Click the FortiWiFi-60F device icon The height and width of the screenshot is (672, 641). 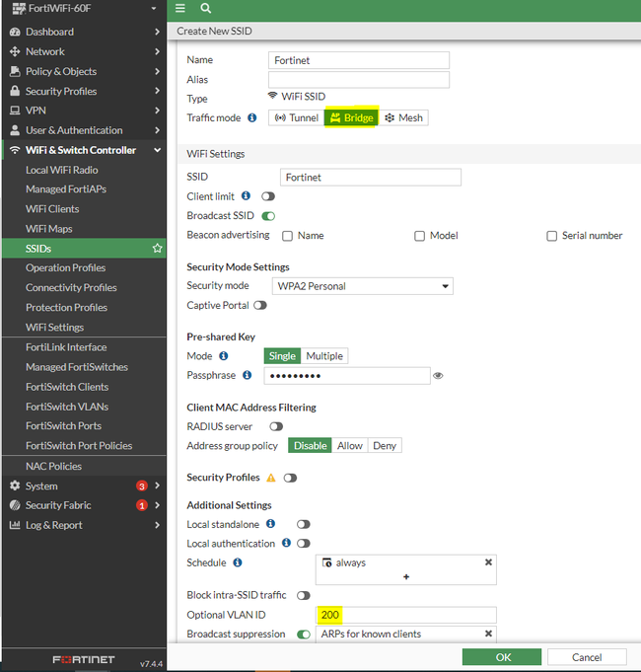coord(19,8)
